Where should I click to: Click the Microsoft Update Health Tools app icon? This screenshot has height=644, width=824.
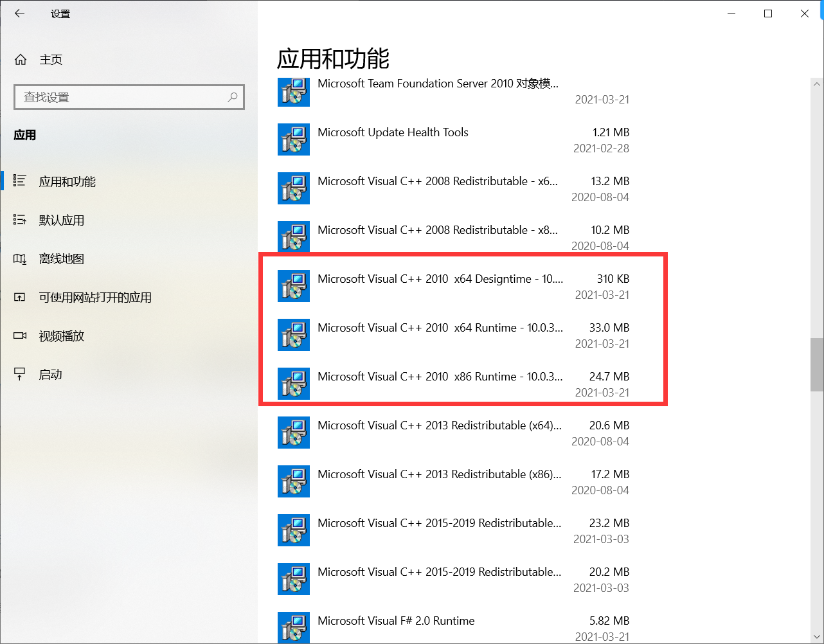pos(293,139)
